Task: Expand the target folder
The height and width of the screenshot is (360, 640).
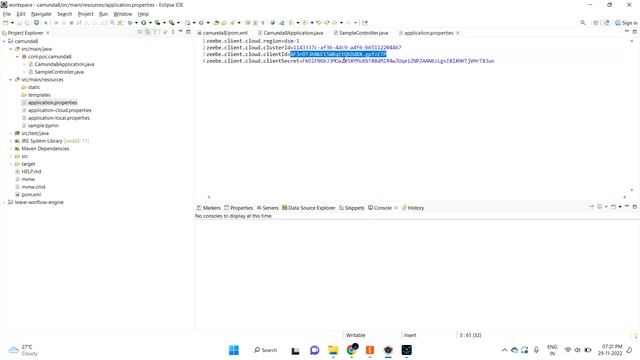Action: pos(11,164)
